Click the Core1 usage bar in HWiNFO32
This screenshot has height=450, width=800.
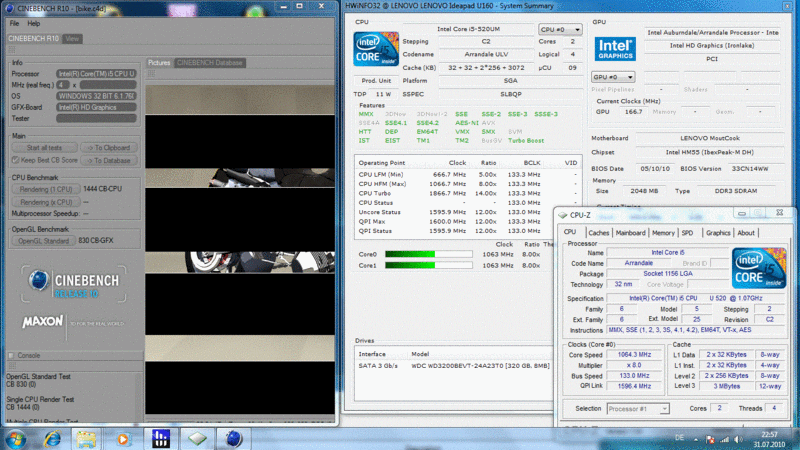tap(429, 265)
